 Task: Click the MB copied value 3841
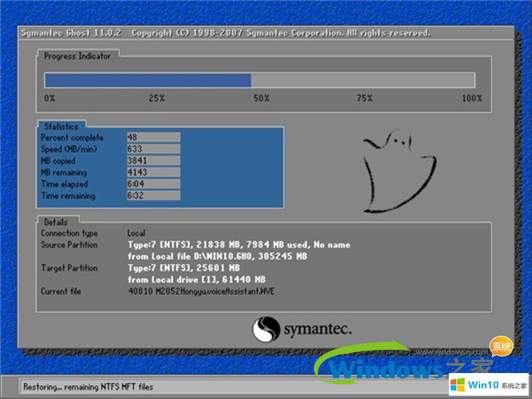pyautogui.click(x=154, y=160)
